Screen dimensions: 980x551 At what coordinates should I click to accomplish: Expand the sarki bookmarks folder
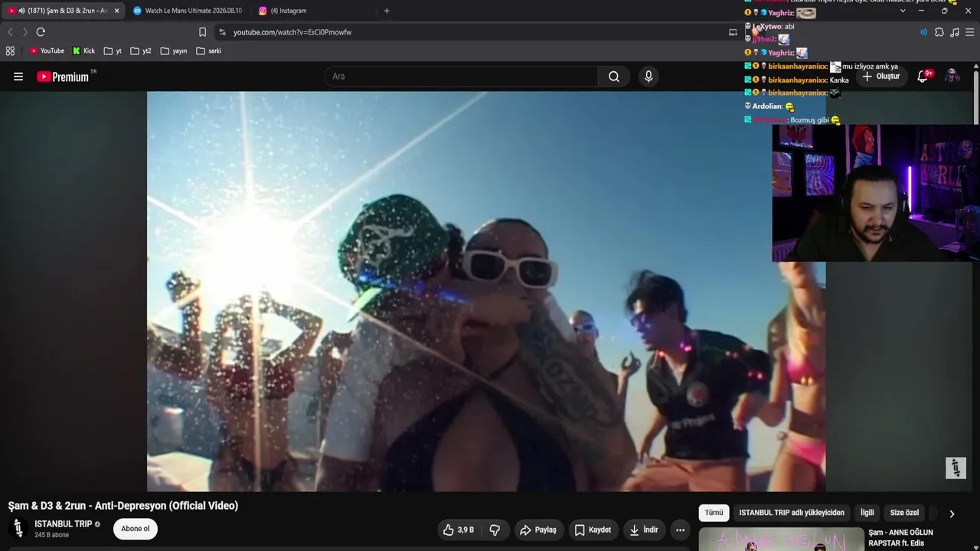[208, 51]
